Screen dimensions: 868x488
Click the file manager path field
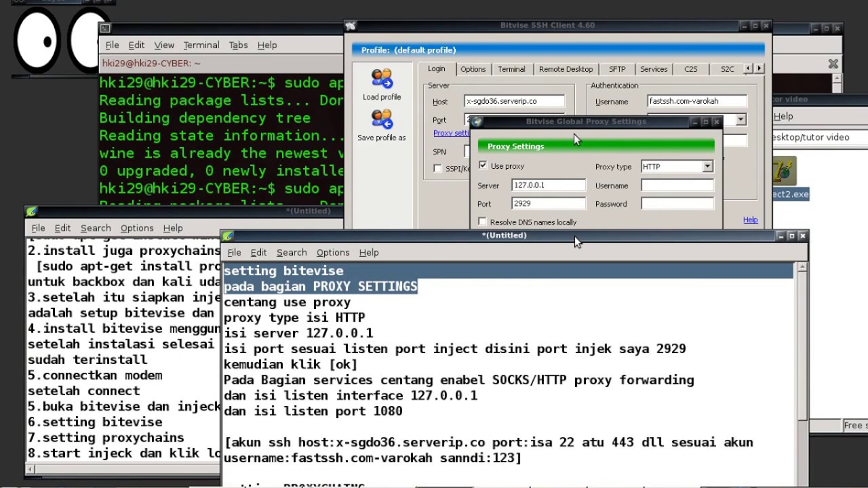click(x=819, y=137)
